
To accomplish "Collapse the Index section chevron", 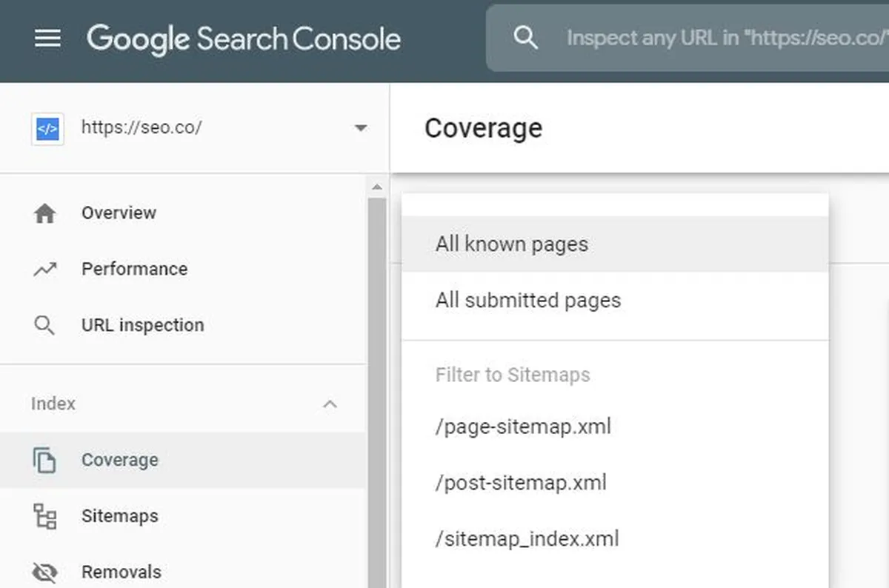I will point(330,404).
